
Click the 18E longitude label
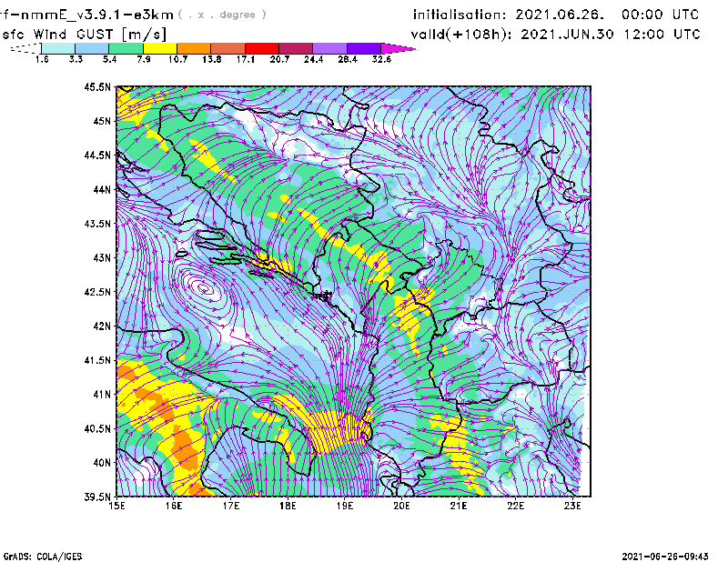[x=288, y=506]
